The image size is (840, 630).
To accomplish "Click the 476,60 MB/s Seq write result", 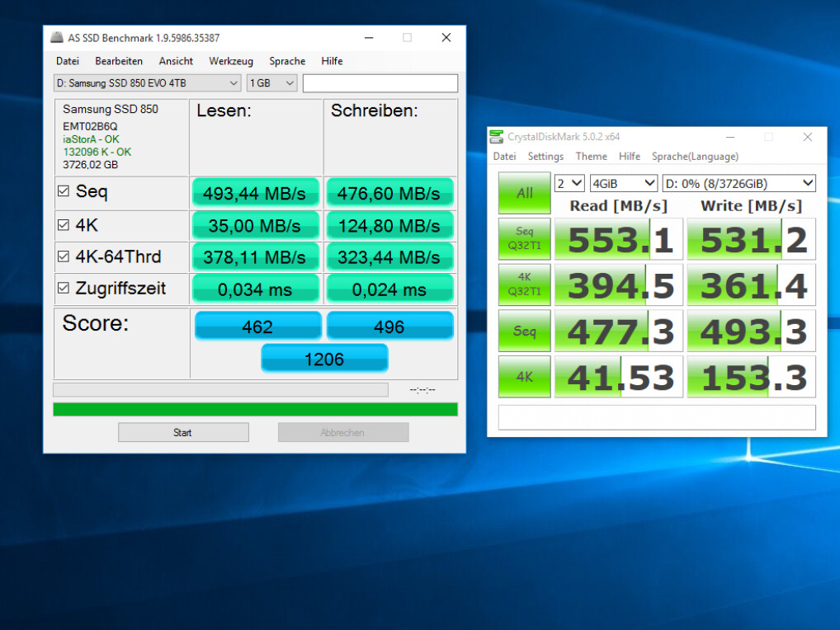I will (389, 193).
